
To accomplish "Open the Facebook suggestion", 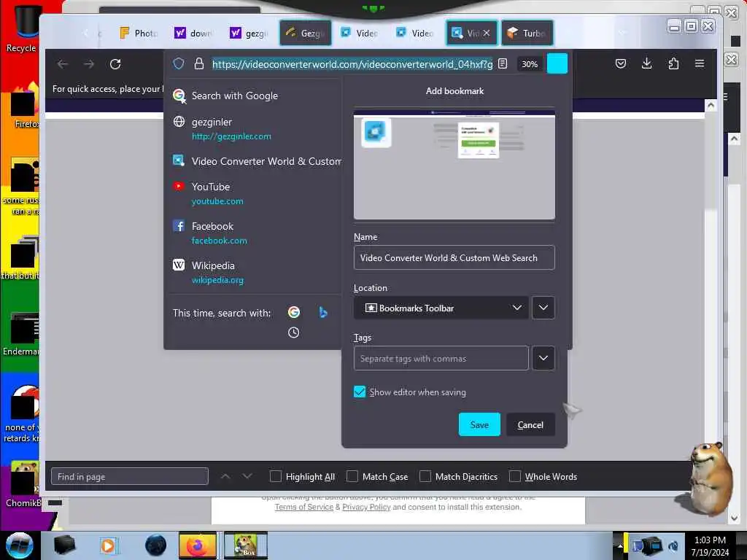I will point(252,233).
